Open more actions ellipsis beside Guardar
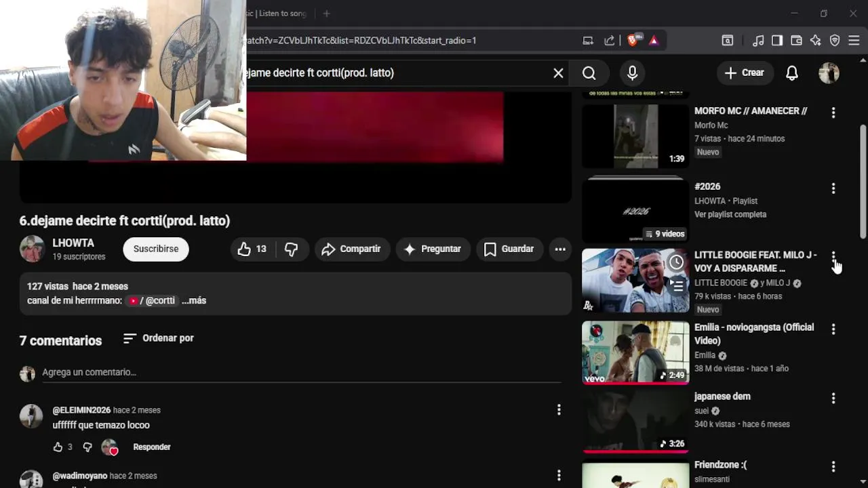 [x=560, y=249]
